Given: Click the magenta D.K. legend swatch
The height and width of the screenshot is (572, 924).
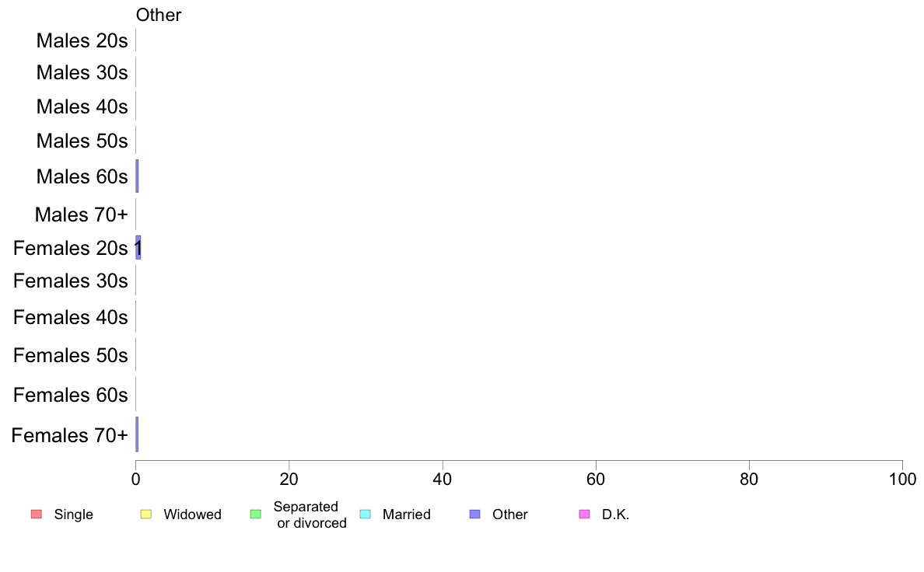Looking at the screenshot, I should click(x=585, y=514).
